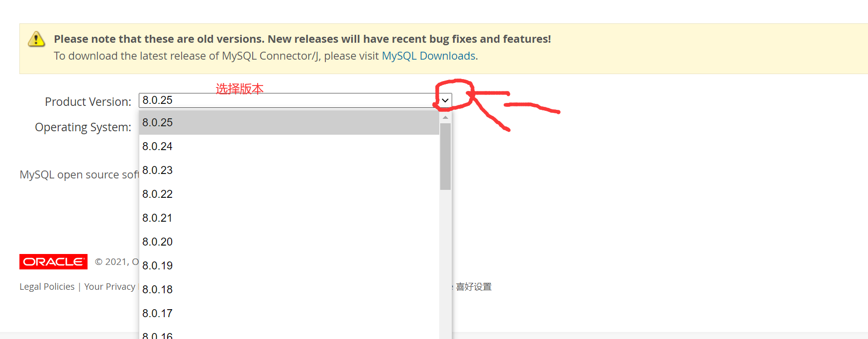Click the 喜好设置 preferences link
868x339 pixels.
pyautogui.click(x=474, y=287)
